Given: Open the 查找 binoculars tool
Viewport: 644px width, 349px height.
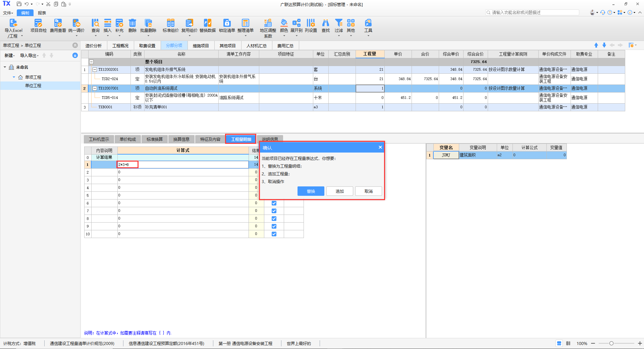Looking at the screenshot, I should [325, 23].
